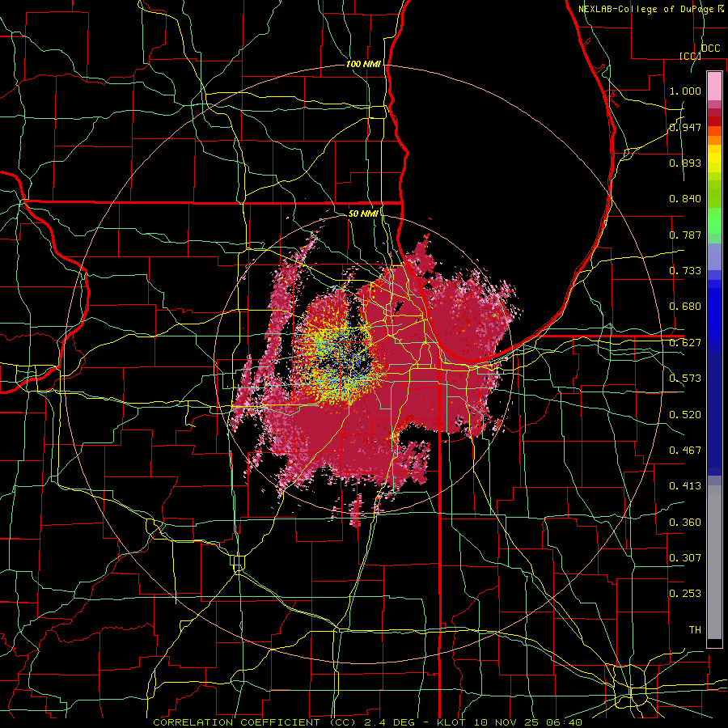The width and height of the screenshot is (728, 728).
Task: Click the 0.733 scale value
Action: [685, 271]
